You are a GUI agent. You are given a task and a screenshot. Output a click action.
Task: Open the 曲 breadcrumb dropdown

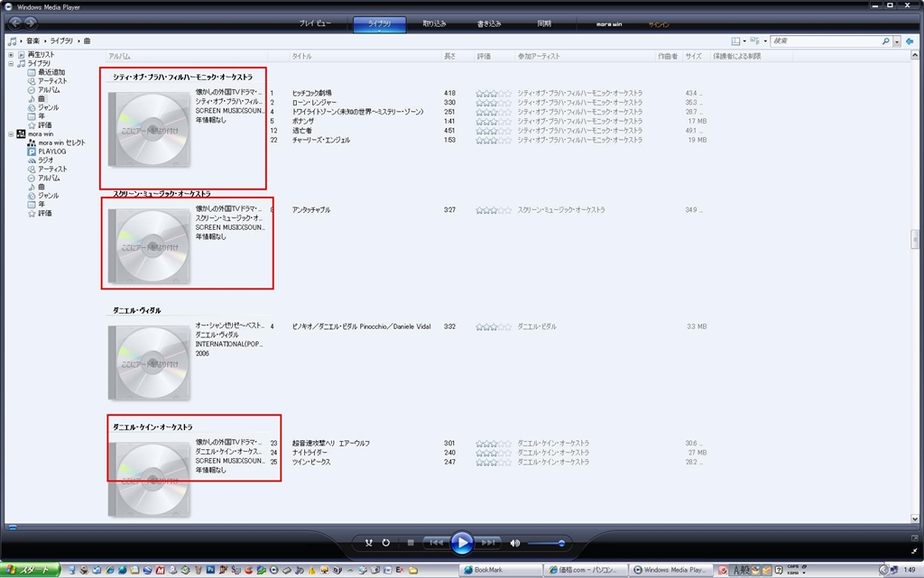pos(87,41)
